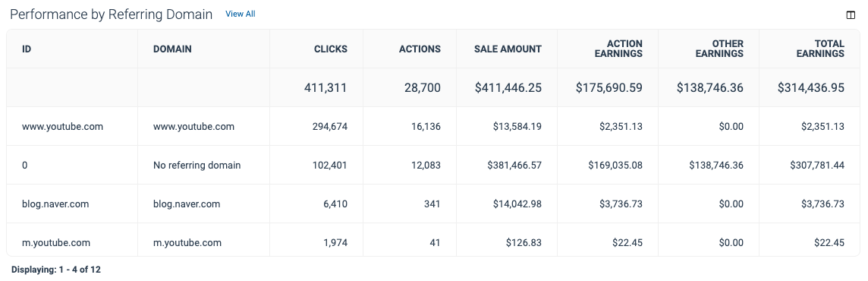Click the Displaying 1 - 4 of 12 text
868x281 pixels.
56,270
